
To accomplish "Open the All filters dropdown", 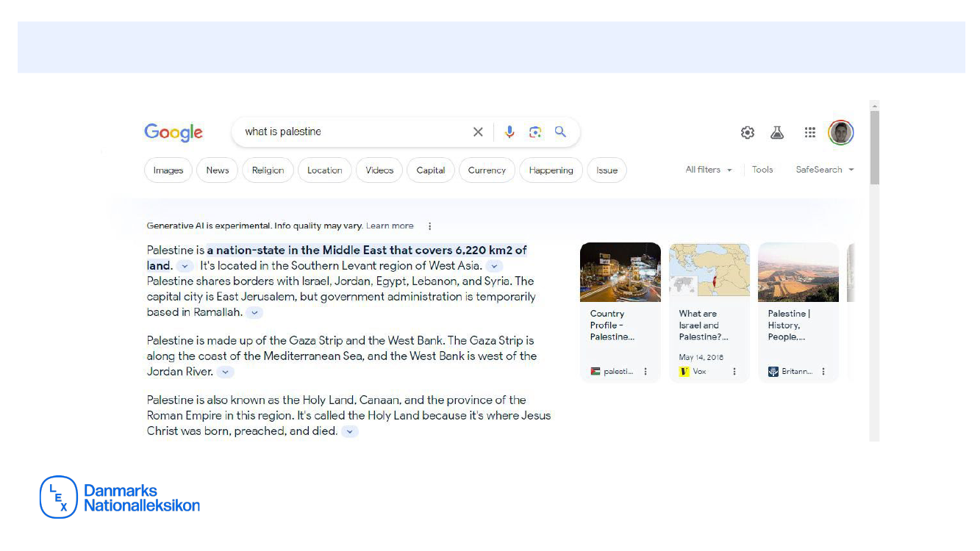I will point(709,170).
